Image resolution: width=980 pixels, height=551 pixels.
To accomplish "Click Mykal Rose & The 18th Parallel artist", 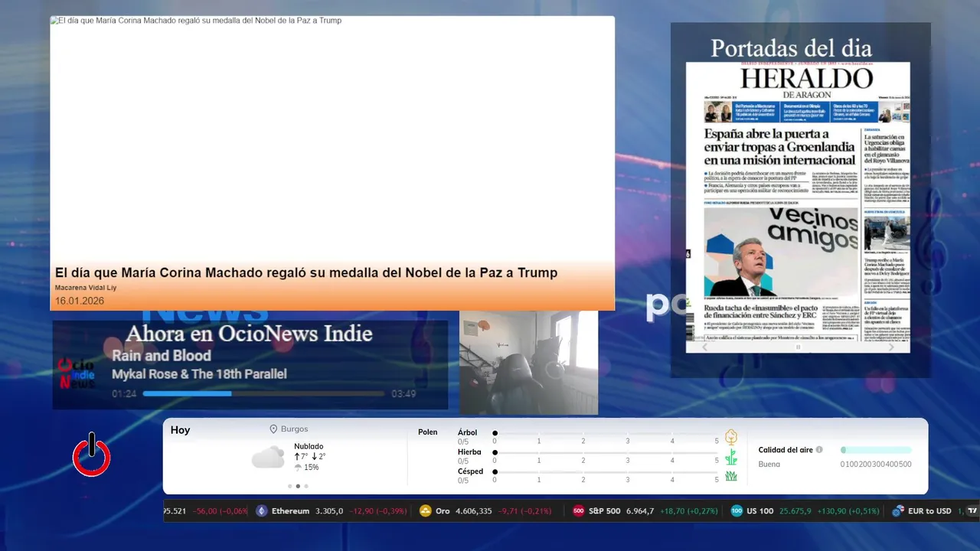I will (199, 374).
